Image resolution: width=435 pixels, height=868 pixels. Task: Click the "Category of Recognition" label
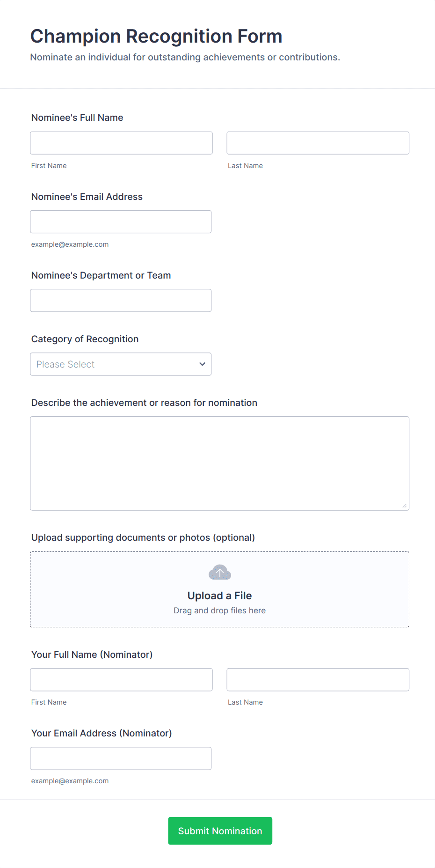pos(85,339)
